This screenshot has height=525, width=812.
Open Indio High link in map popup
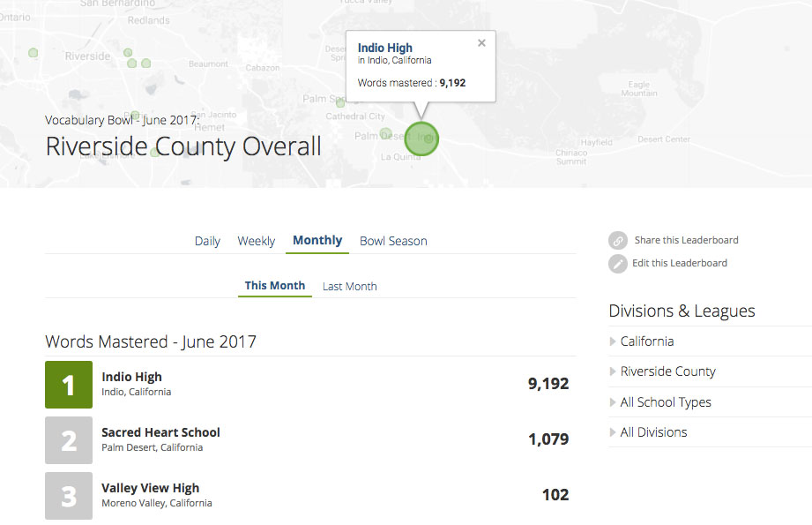tap(385, 48)
